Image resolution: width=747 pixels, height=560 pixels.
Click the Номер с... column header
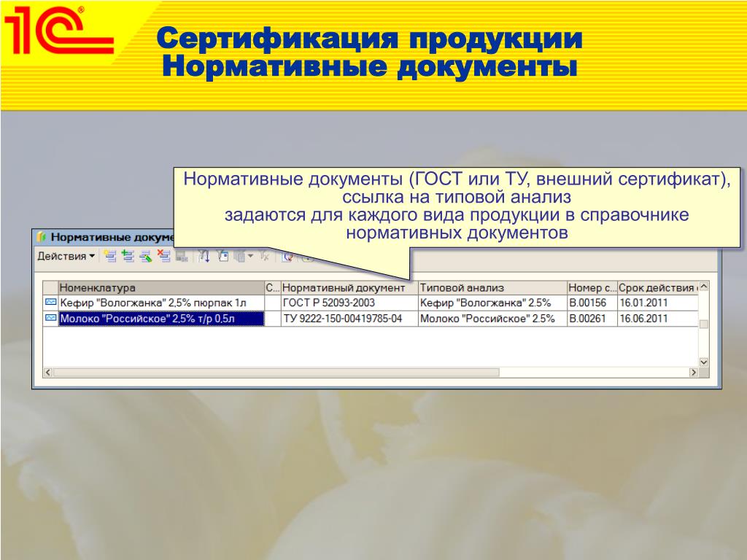592,287
